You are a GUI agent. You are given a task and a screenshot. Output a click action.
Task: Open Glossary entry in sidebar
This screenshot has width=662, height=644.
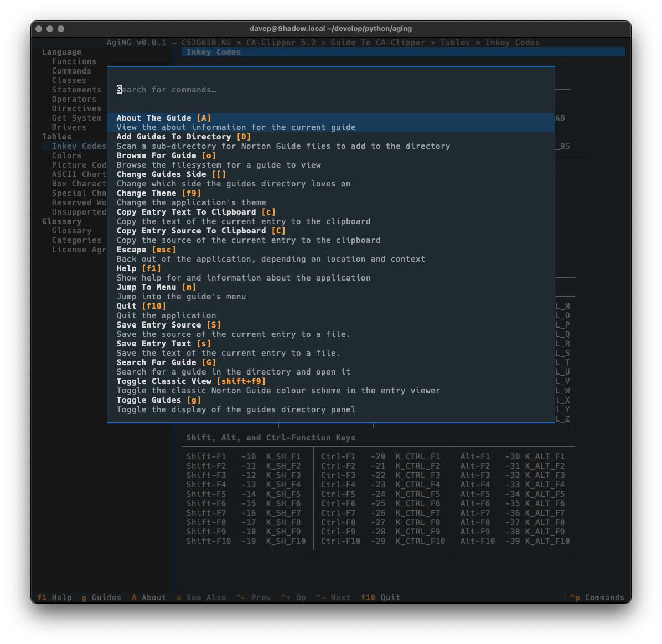tap(71, 231)
